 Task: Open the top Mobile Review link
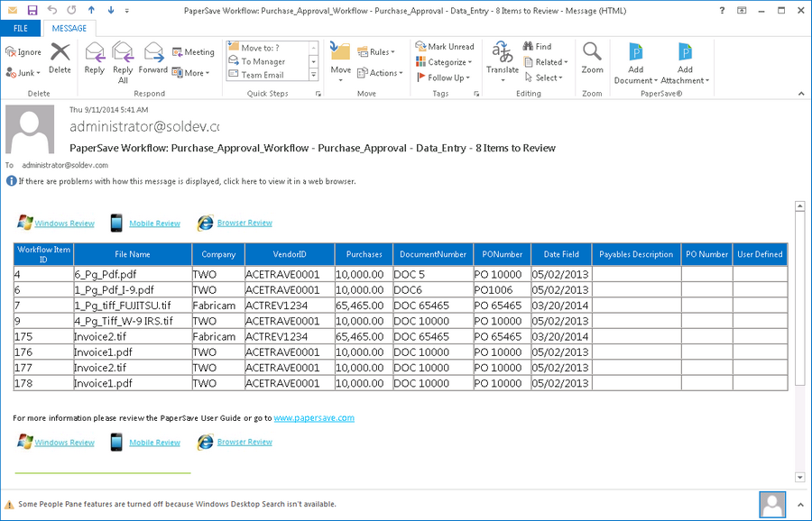[x=154, y=223]
